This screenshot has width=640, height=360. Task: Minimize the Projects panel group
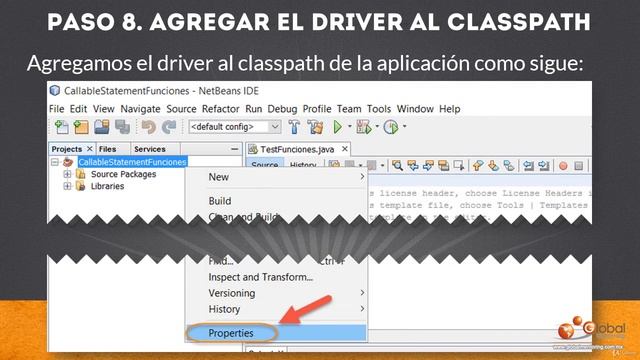(x=234, y=149)
